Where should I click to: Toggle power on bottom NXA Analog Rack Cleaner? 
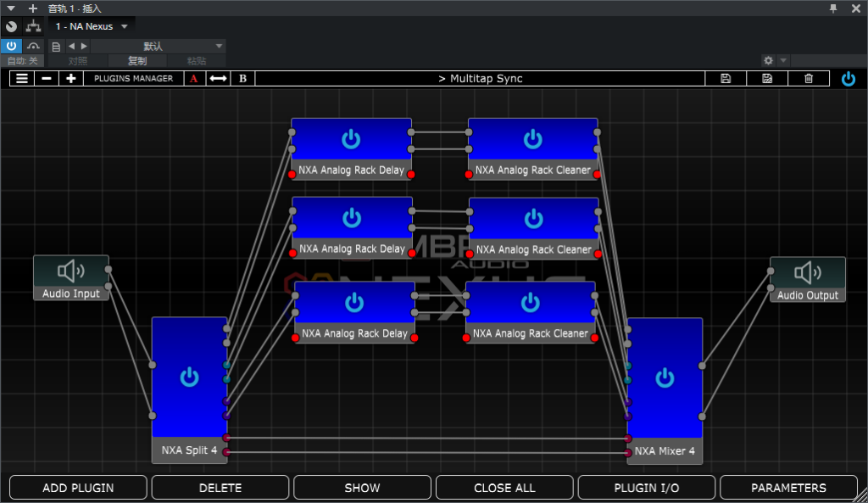(531, 303)
